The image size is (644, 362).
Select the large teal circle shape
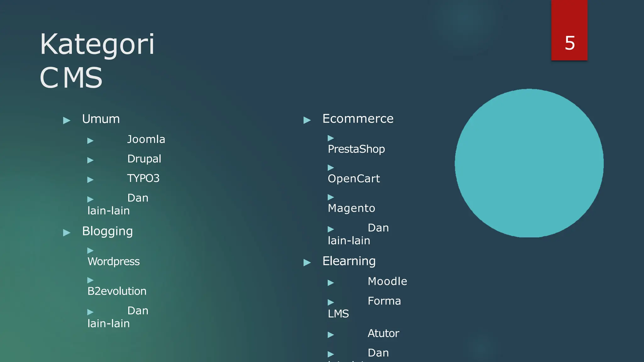(529, 163)
